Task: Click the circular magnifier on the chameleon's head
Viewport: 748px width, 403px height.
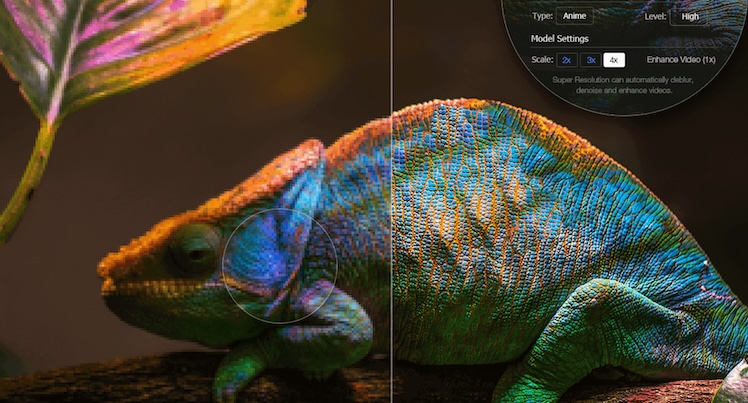Action: pyautogui.click(x=278, y=265)
